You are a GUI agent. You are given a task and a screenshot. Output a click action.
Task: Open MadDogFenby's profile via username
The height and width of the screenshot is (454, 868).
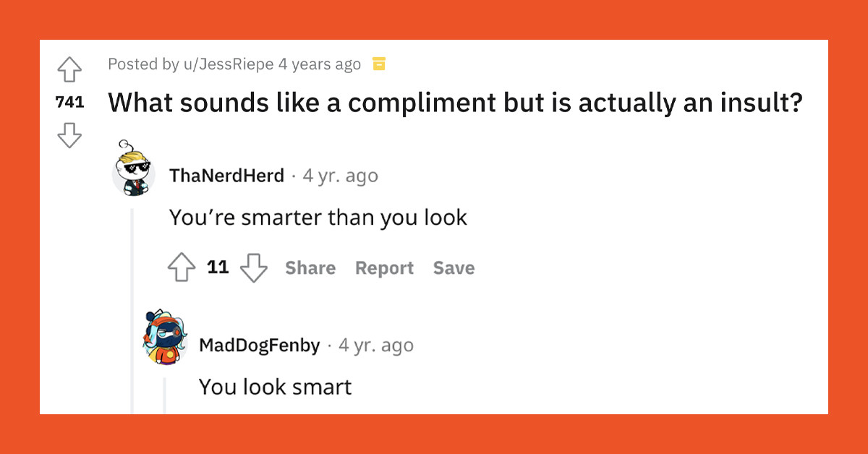pyautogui.click(x=260, y=345)
